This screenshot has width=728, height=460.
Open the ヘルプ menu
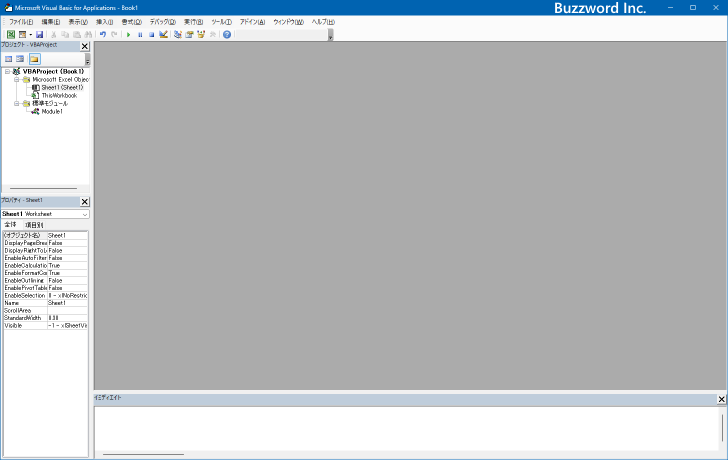coord(323,22)
